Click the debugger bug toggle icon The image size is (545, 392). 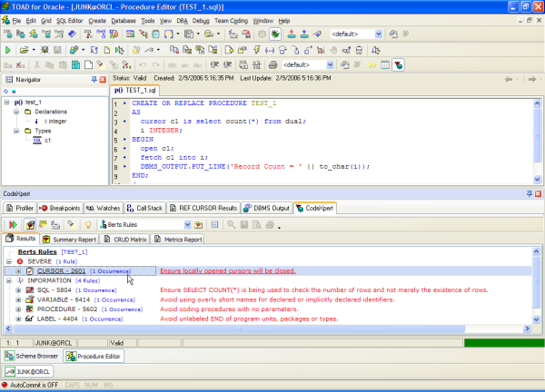(x=275, y=34)
